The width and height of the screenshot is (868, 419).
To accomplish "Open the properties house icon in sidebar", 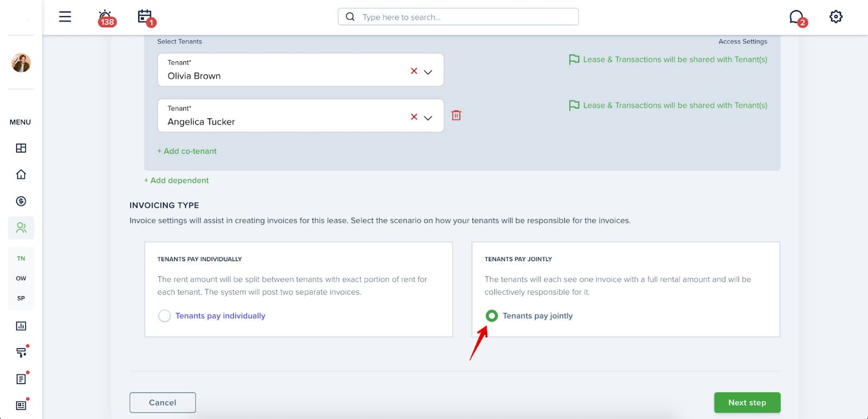I will click(21, 174).
